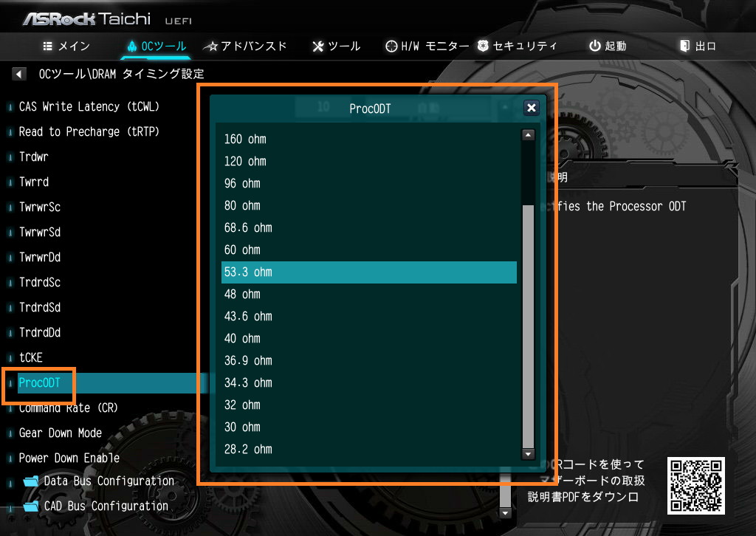756x536 pixels.
Task: Open the 起動 boot tab
Action: point(608,47)
